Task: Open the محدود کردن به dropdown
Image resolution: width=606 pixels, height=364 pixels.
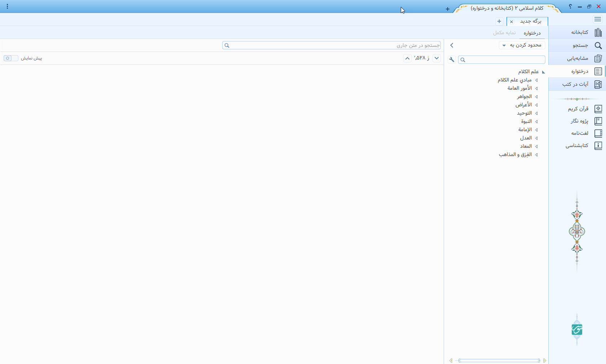Action: 522,45
